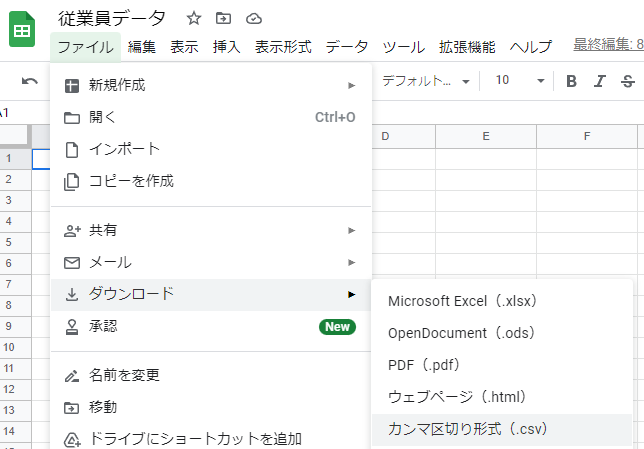Check the cloud save status icon
Image resolution: width=644 pixels, height=449 pixels.
(x=253, y=18)
